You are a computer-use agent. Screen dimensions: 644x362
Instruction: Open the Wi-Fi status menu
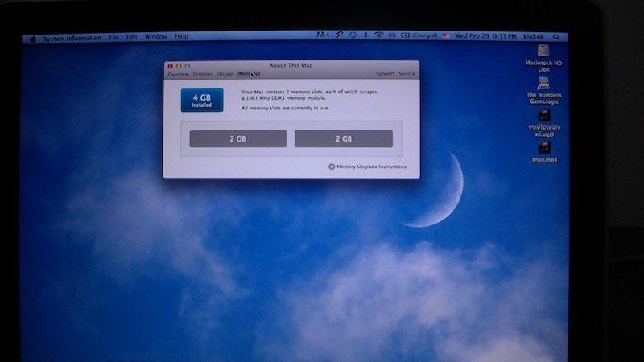(x=378, y=35)
